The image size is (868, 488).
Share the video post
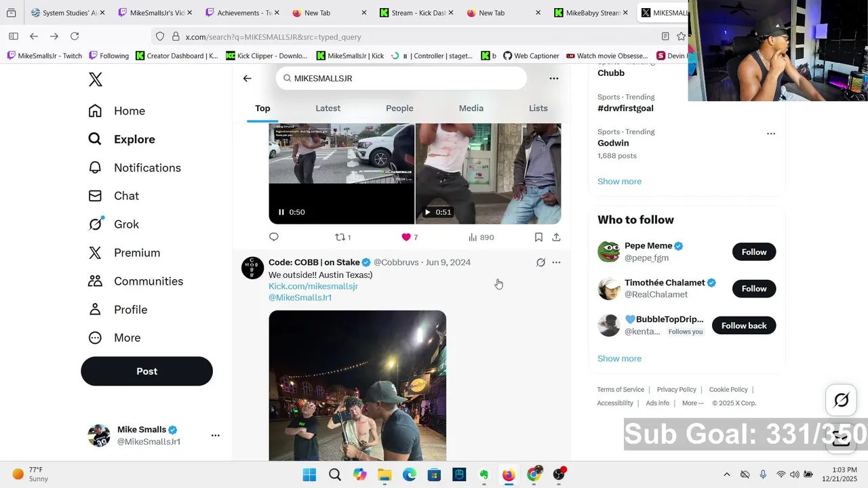[556, 237]
